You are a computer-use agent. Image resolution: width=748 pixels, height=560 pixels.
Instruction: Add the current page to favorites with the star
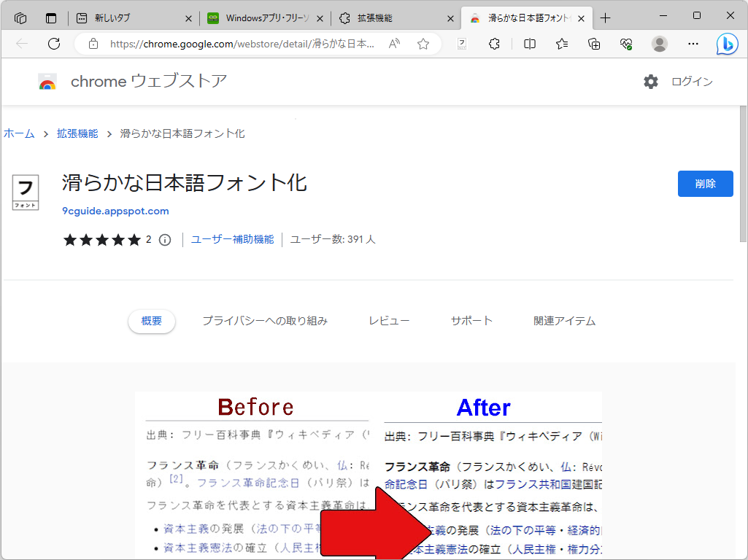coord(423,44)
